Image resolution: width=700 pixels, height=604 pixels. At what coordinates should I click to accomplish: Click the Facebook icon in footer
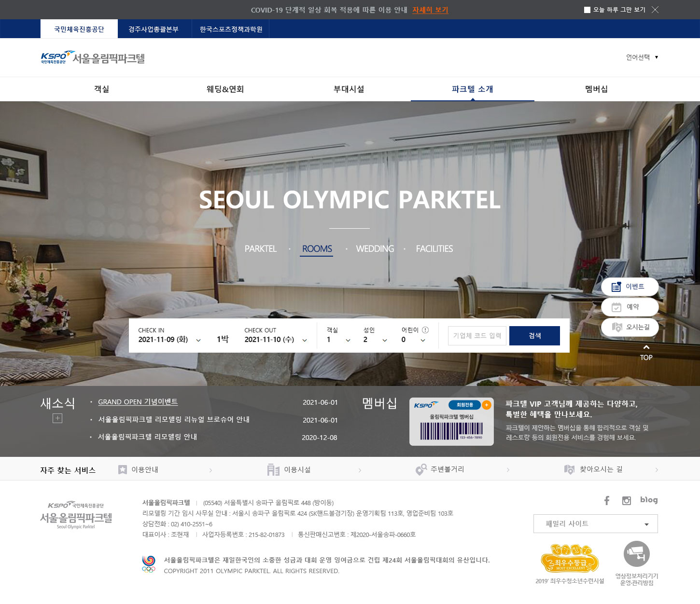(607, 501)
